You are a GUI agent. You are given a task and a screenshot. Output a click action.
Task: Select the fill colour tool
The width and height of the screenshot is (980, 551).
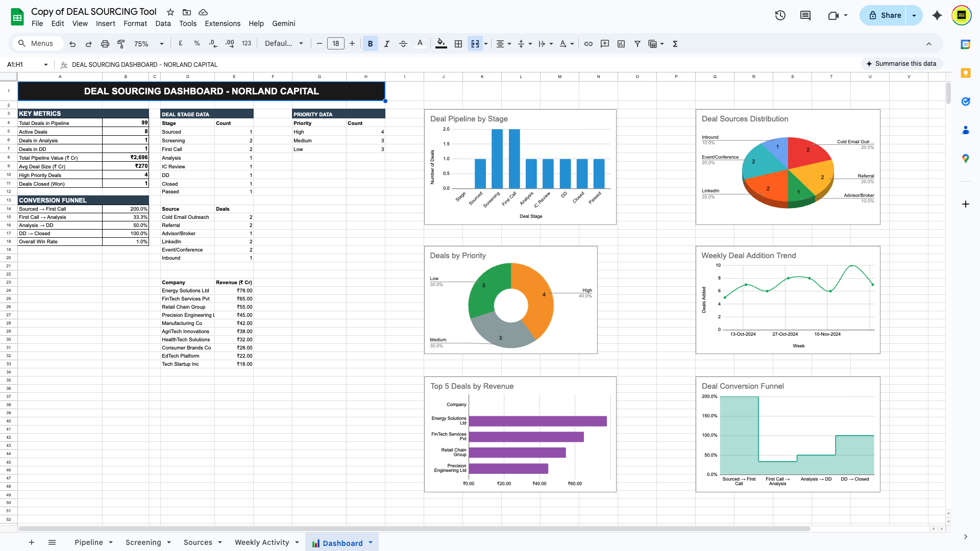pos(440,44)
